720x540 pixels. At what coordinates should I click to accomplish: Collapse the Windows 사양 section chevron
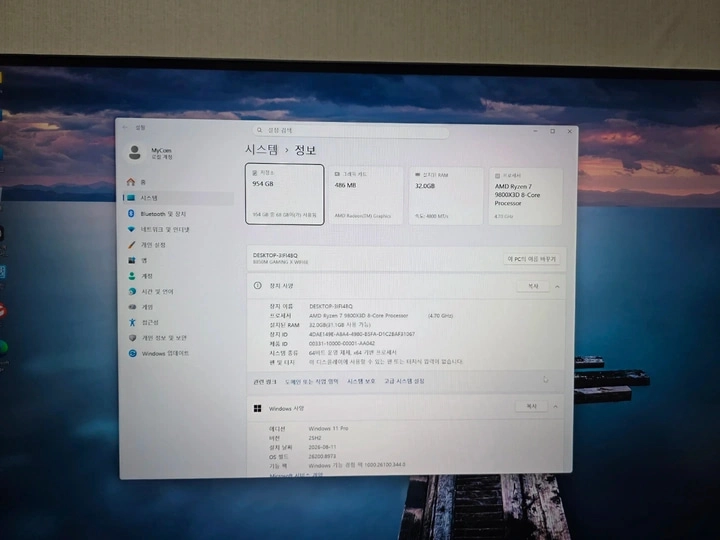556,407
